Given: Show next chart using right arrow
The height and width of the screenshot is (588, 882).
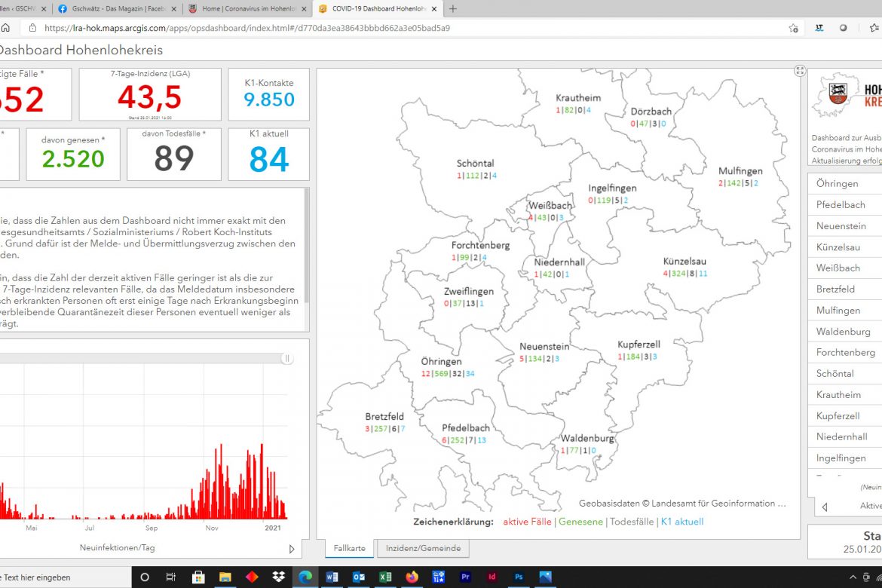Looking at the screenshot, I should point(292,549).
